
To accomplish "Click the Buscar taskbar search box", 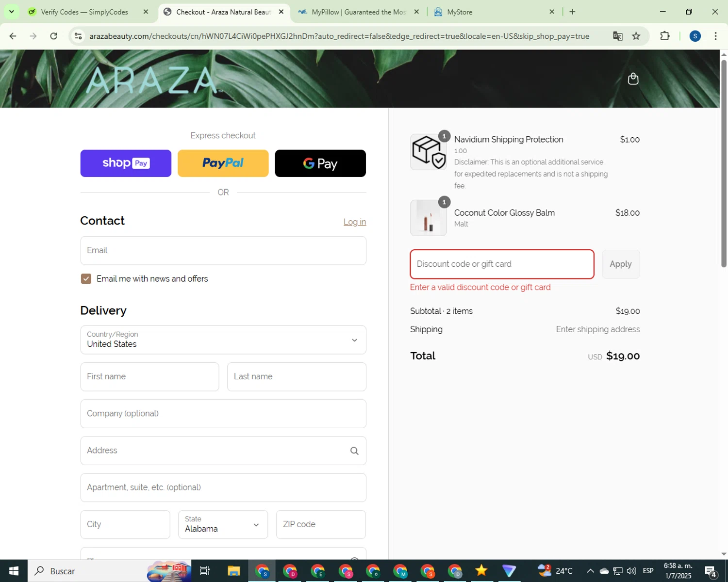I will click(x=111, y=571).
